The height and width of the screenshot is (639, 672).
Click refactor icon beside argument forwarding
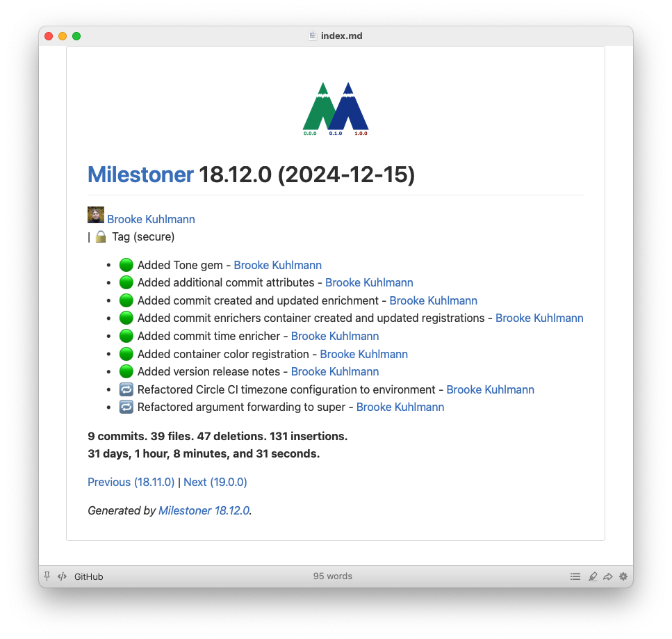pos(126,407)
